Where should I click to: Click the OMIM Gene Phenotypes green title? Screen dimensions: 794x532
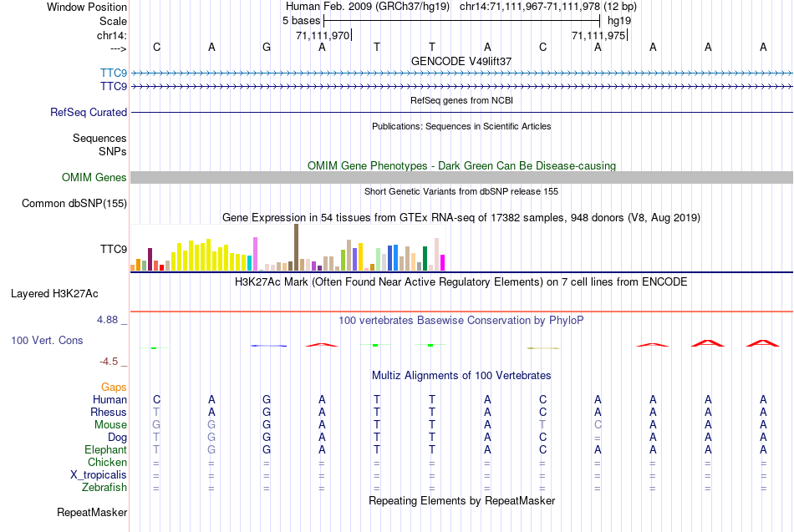point(462,165)
